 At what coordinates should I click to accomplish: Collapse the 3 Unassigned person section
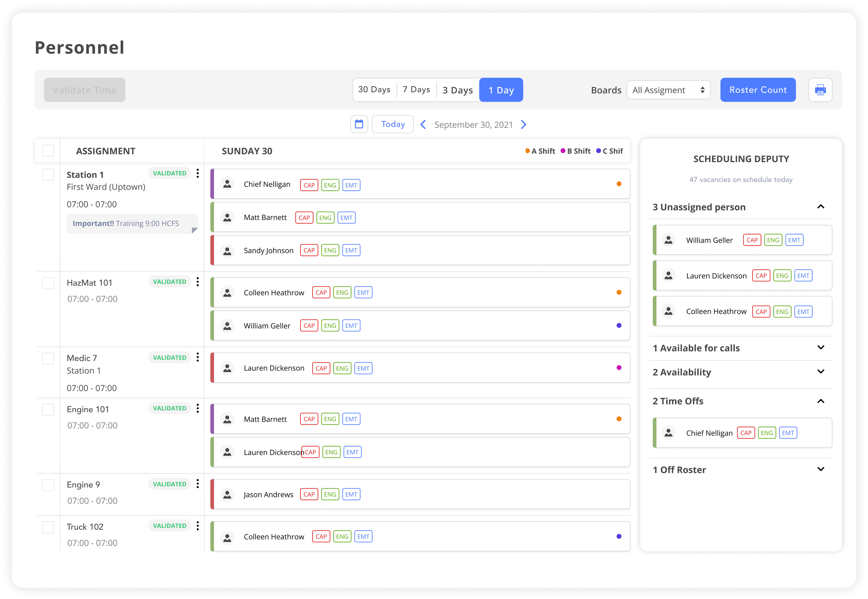click(x=821, y=207)
